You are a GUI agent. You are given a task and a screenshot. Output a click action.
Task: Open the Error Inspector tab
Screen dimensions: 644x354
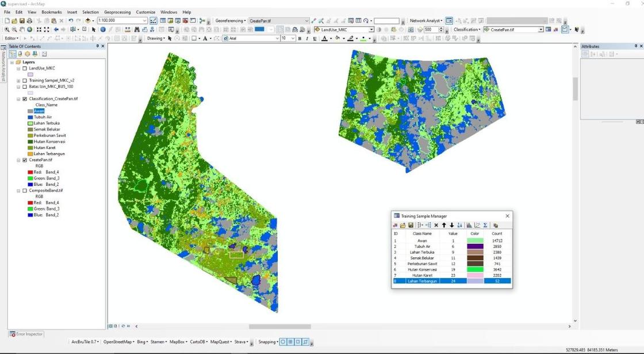[26, 334]
